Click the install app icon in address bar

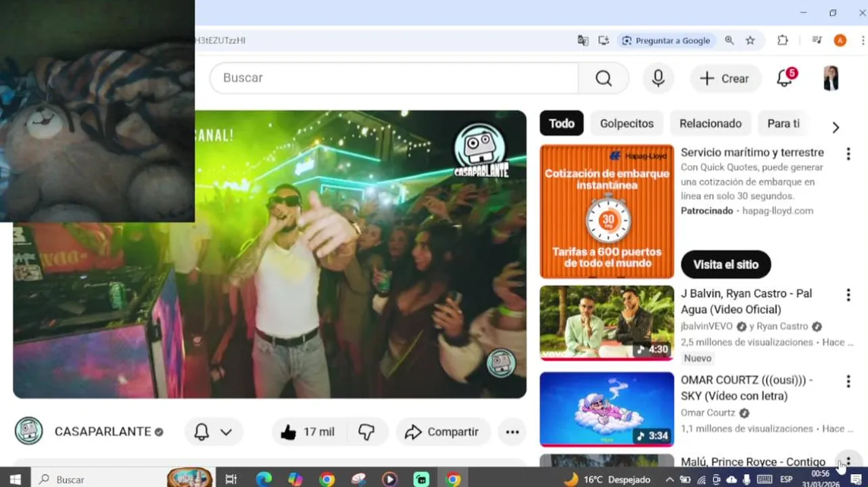pos(604,41)
